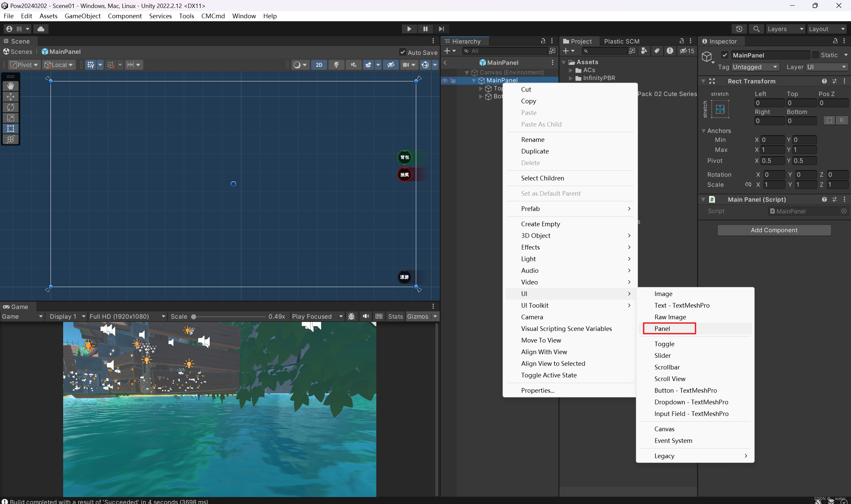Open the Unity cloud services icon
This screenshot has width=851, height=504.
pyautogui.click(x=41, y=29)
